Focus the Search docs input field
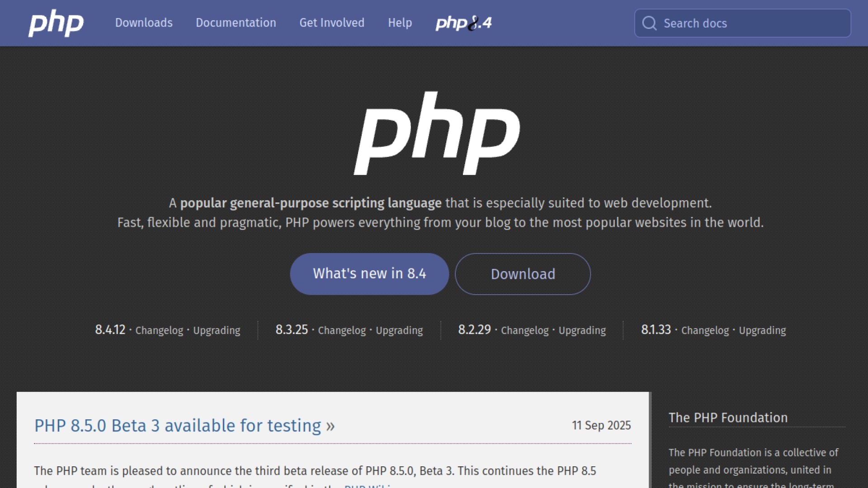Image resolution: width=868 pixels, height=488 pixels. [753, 23]
